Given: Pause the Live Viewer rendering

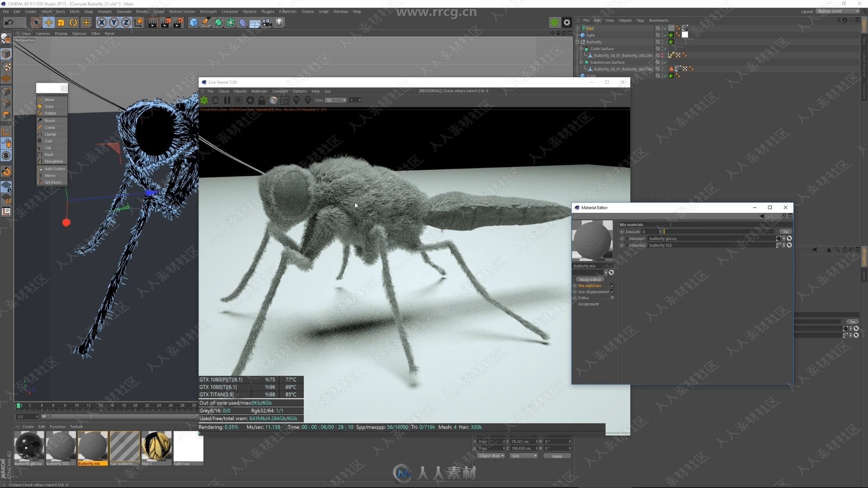Looking at the screenshot, I should point(227,100).
